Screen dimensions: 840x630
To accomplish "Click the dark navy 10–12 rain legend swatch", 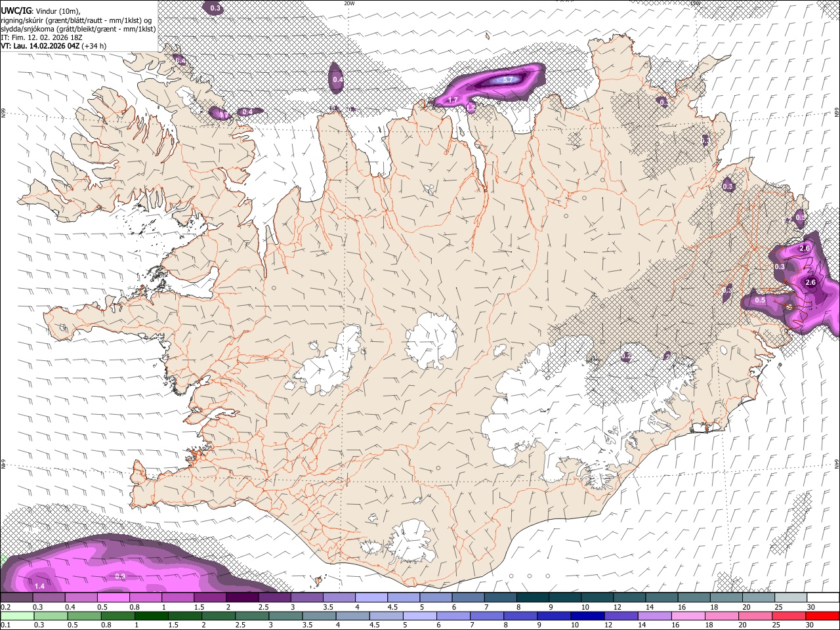I will point(587,616).
